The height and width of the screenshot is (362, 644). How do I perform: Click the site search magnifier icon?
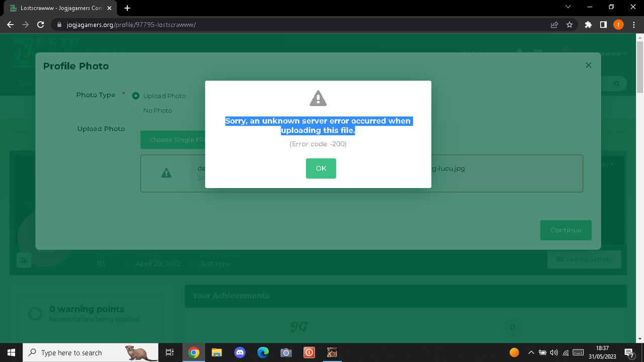(x=616, y=84)
